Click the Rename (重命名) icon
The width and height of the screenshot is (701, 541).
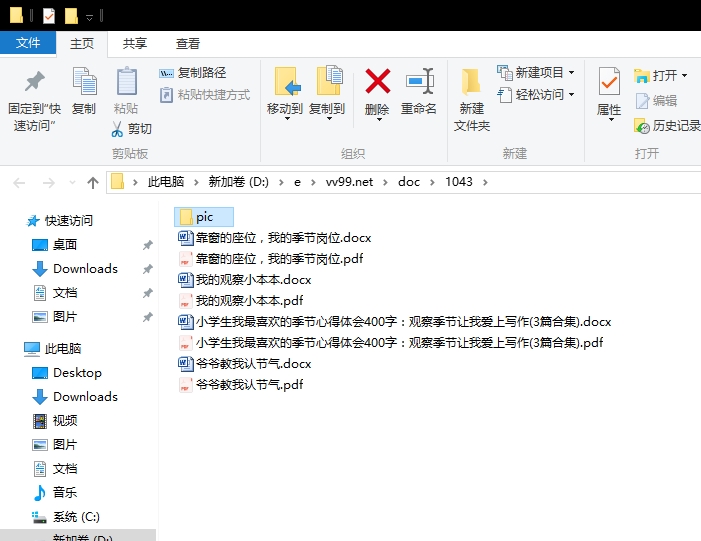pos(420,81)
